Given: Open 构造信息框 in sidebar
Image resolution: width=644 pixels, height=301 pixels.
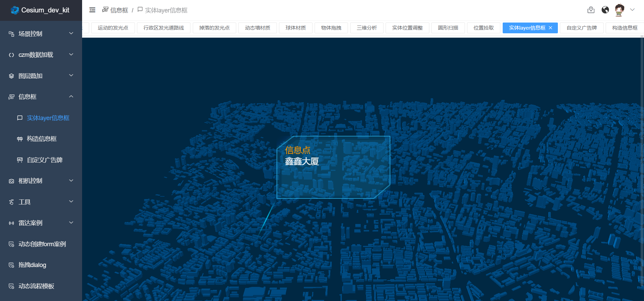Looking at the screenshot, I should coord(41,139).
